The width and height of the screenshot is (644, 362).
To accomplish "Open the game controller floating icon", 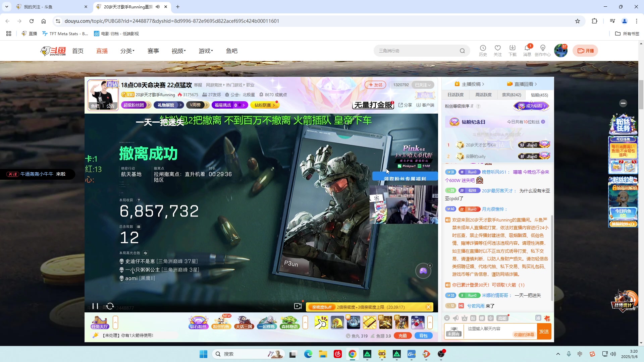I will (x=423, y=271).
